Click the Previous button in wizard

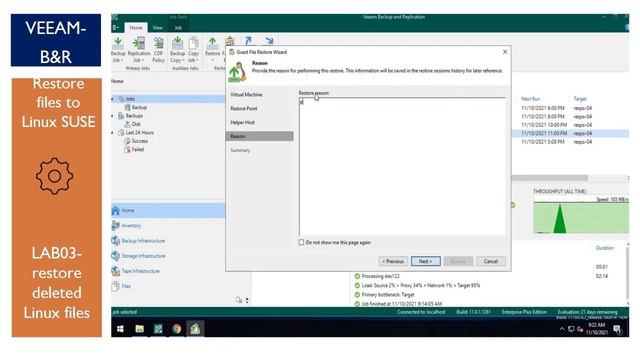point(393,261)
